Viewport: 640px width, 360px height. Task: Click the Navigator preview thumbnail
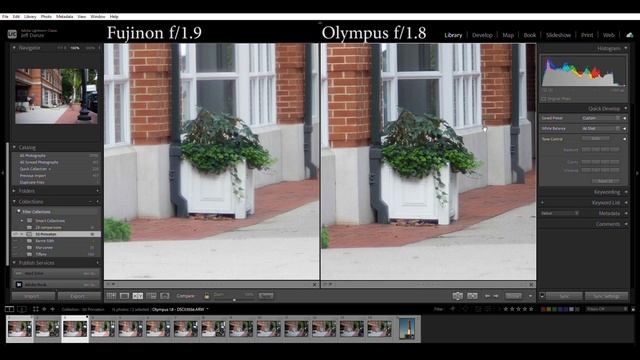tap(56, 96)
